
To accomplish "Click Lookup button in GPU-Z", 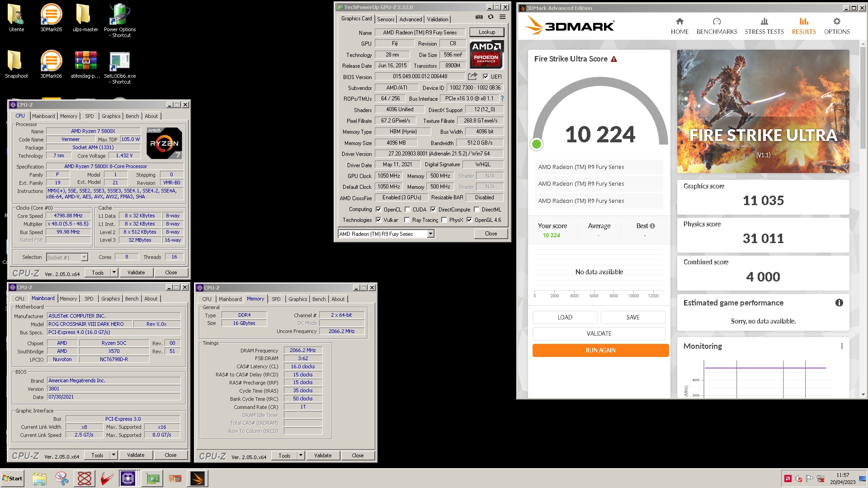I will pos(486,32).
